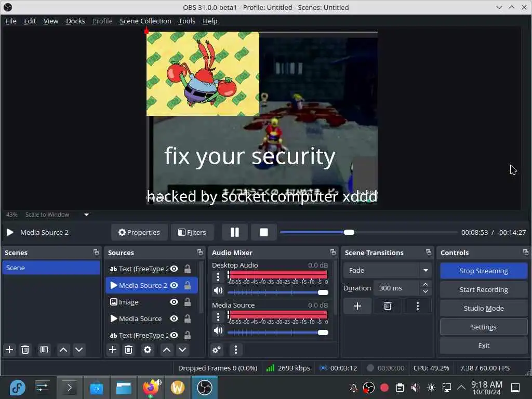Screen dimensions: 532x399
Task: Lock the Media Source 2 source
Action: point(187,285)
